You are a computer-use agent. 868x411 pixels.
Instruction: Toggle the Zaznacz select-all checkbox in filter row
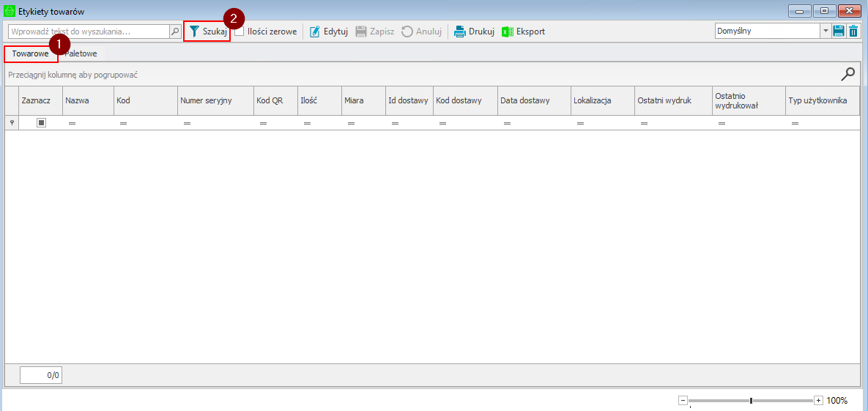click(x=42, y=123)
